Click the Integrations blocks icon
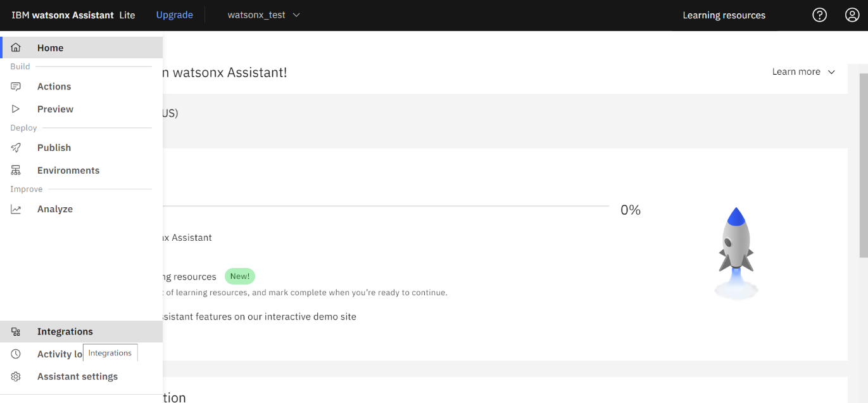 [x=16, y=331]
